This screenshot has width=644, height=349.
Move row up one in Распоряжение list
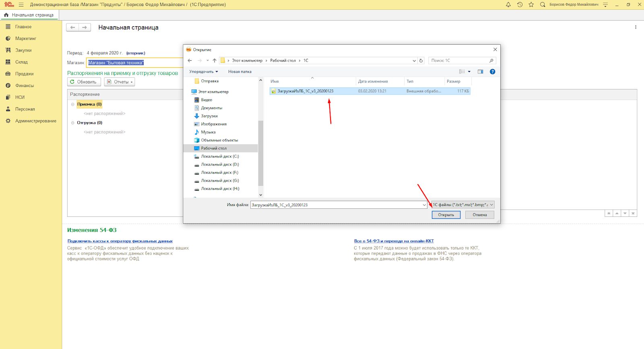(617, 213)
